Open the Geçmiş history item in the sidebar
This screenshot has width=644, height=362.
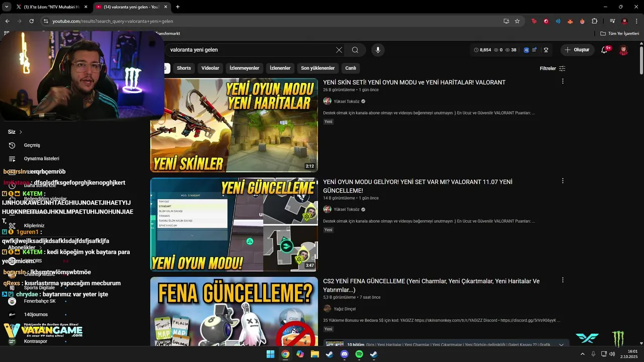click(x=32, y=145)
